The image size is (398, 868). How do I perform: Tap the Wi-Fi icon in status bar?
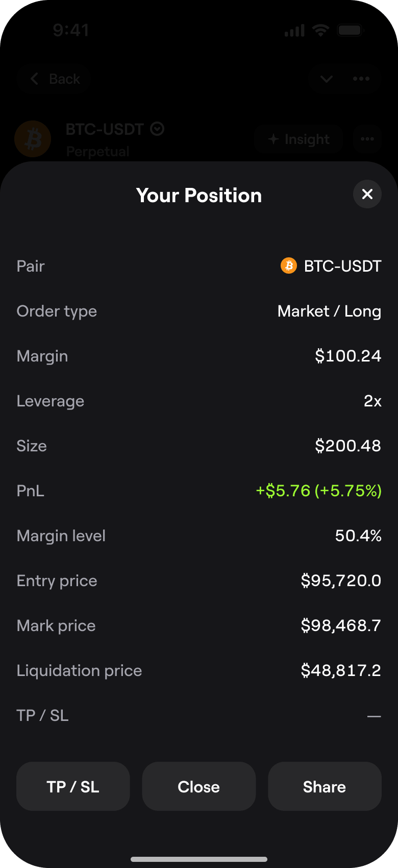(x=320, y=31)
